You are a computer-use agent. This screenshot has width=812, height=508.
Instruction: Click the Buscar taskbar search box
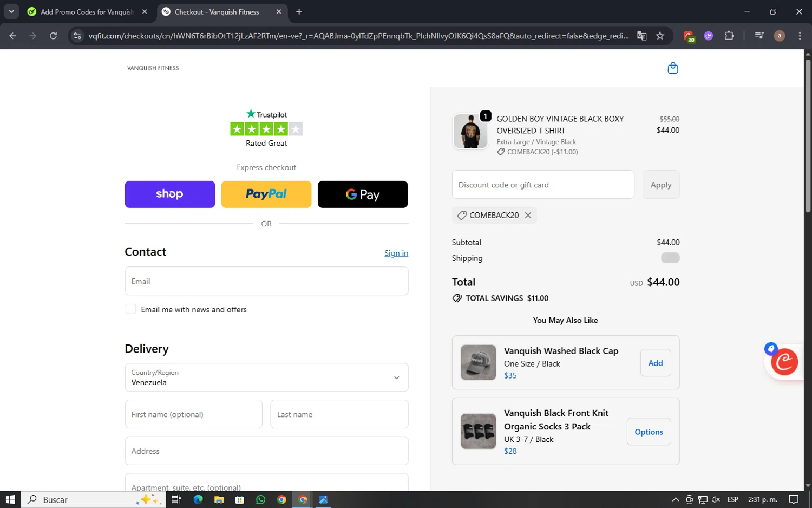tap(92, 499)
